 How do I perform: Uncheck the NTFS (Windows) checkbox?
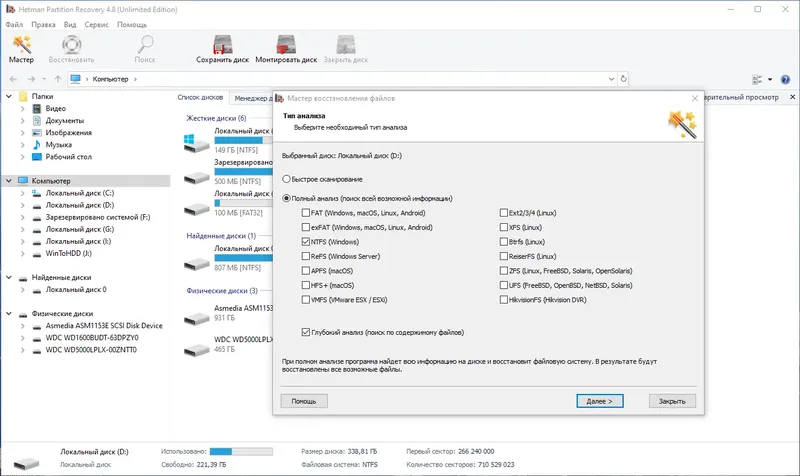[306, 242]
